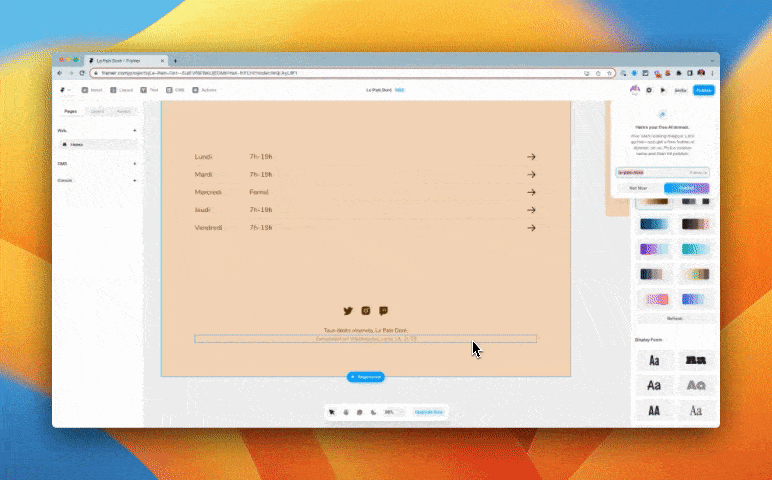Screen dimensions: 772x480
Task: Click the Not Now button
Action: pos(636,187)
